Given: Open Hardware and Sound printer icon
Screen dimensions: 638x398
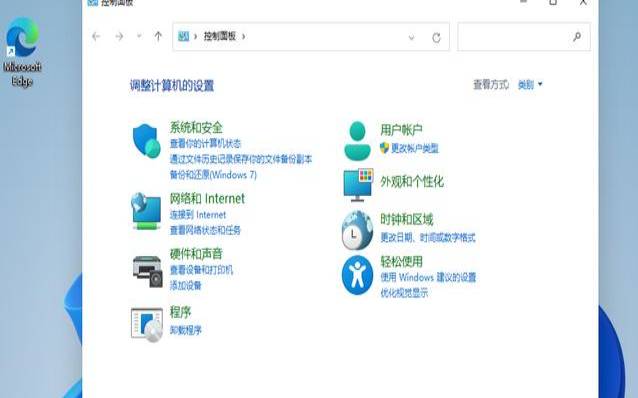Looking at the screenshot, I should pos(147,271).
